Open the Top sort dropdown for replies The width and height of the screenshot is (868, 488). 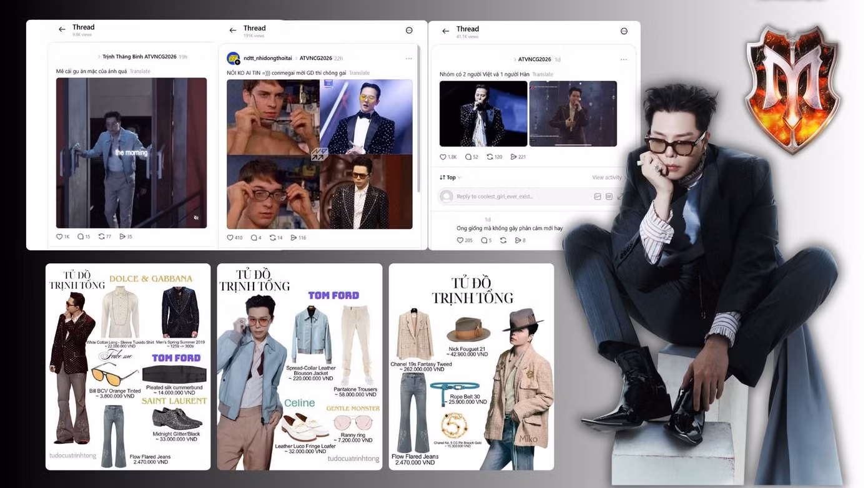(x=450, y=178)
